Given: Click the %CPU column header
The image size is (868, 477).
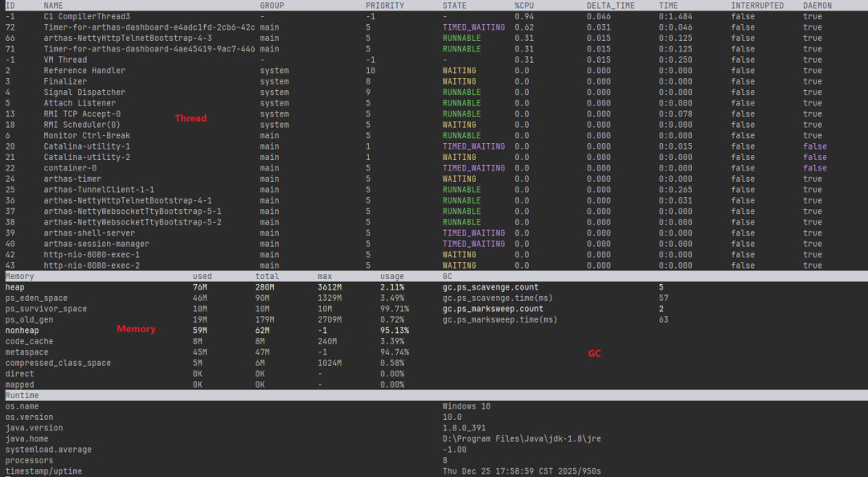Looking at the screenshot, I should click(x=524, y=6).
